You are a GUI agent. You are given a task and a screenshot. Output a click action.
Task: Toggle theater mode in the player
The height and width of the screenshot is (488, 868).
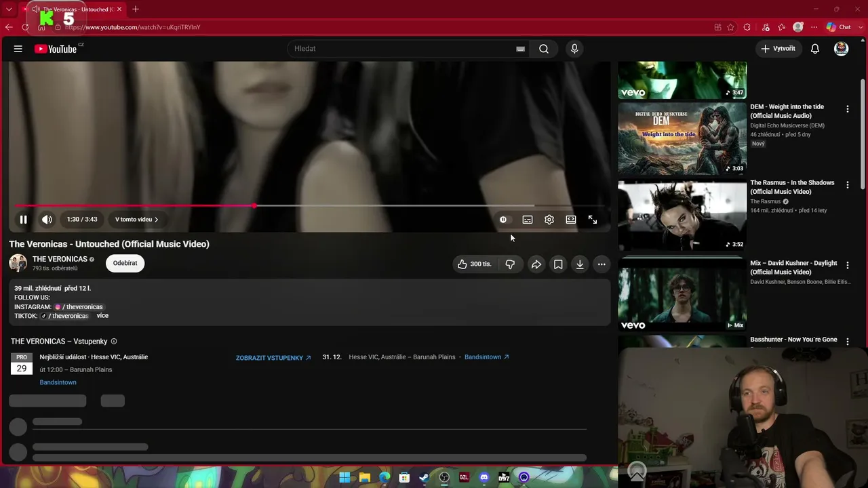coord(571,220)
